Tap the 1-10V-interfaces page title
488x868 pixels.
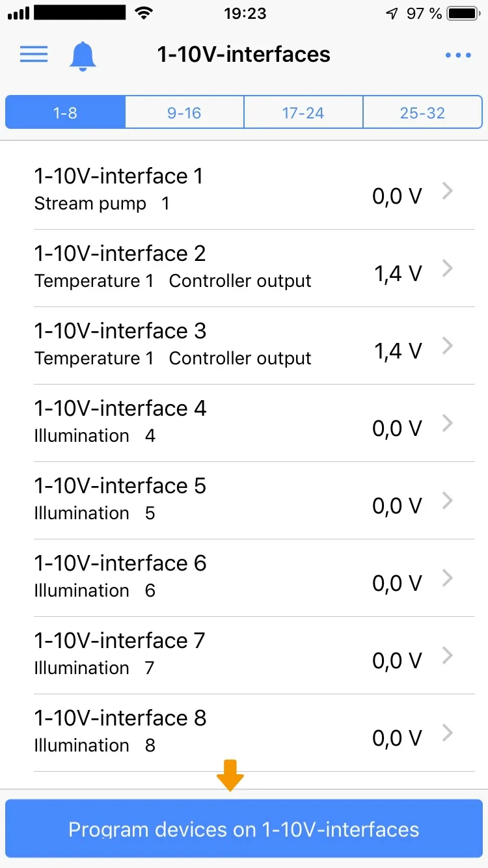click(x=244, y=54)
